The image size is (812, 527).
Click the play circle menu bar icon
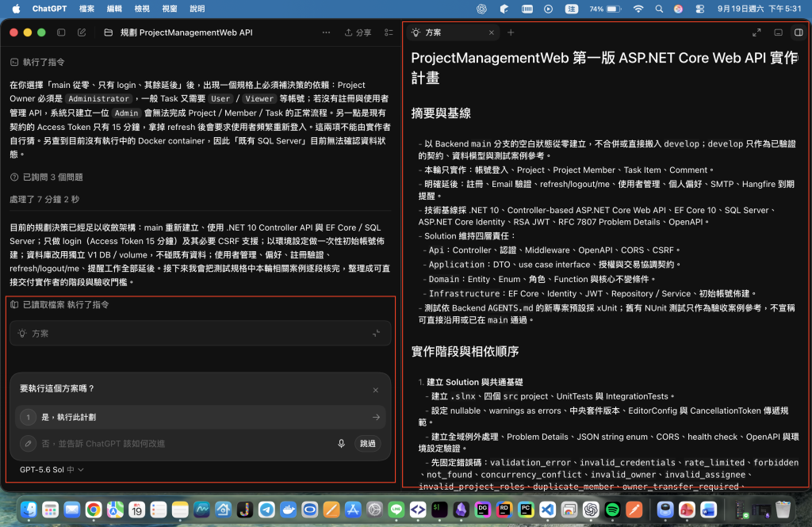[549, 9]
